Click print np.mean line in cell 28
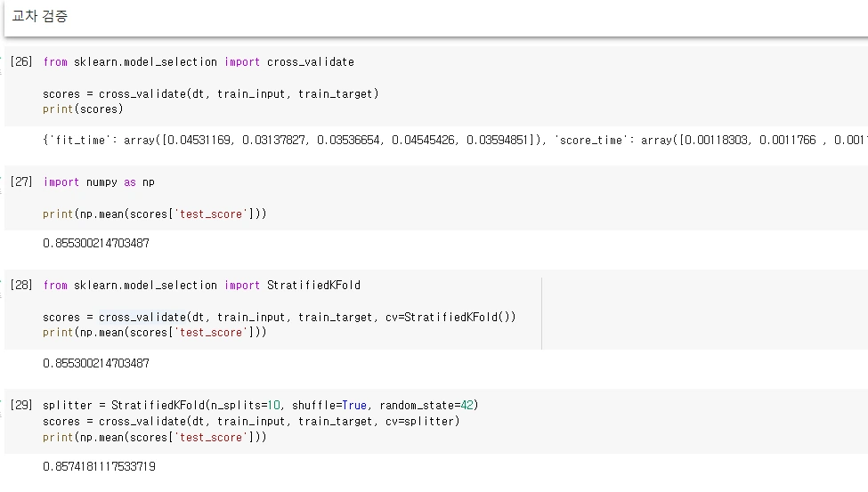 (154, 332)
